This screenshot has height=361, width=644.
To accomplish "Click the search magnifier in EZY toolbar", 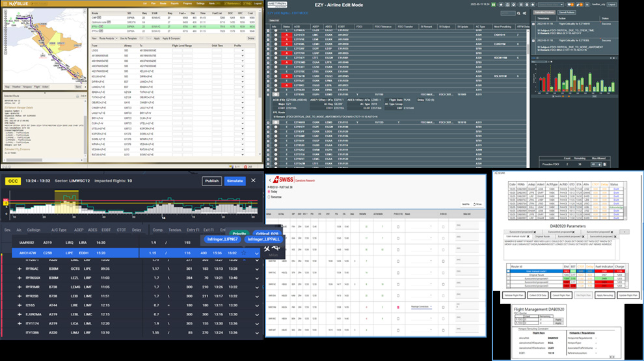I will pos(518,13).
